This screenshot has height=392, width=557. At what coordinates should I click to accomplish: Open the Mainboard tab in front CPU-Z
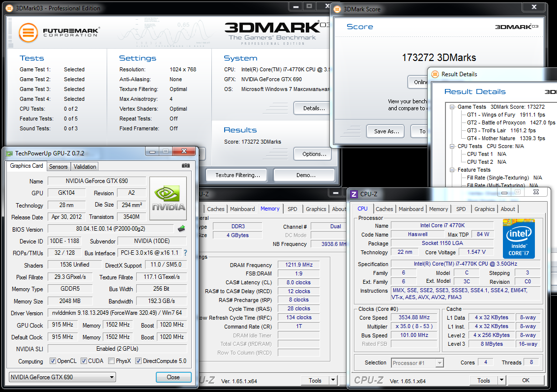coord(411,209)
